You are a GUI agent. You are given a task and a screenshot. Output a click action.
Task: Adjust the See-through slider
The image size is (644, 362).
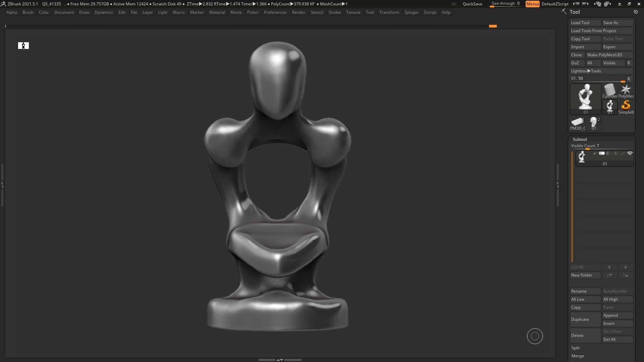coord(505,4)
